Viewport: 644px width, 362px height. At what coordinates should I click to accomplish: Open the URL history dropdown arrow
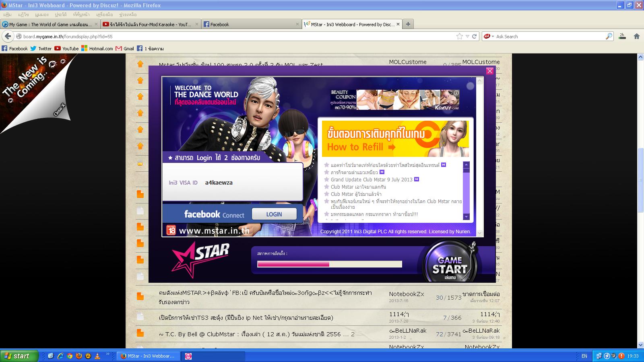click(x=467, y=36)
